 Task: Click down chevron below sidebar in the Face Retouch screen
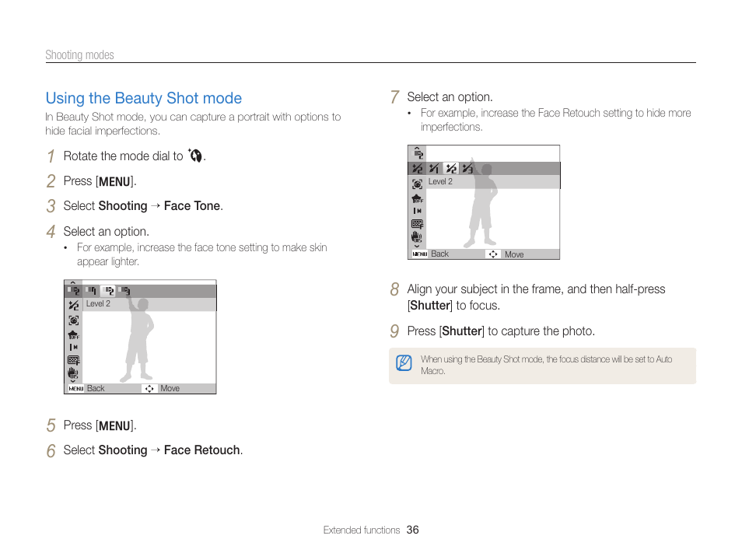click(417, 246)
